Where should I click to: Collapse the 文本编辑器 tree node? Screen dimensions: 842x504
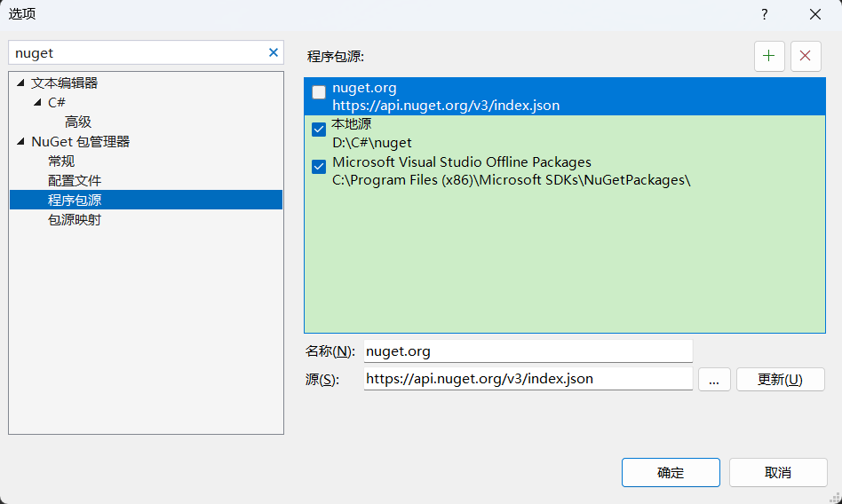[20, 83]
